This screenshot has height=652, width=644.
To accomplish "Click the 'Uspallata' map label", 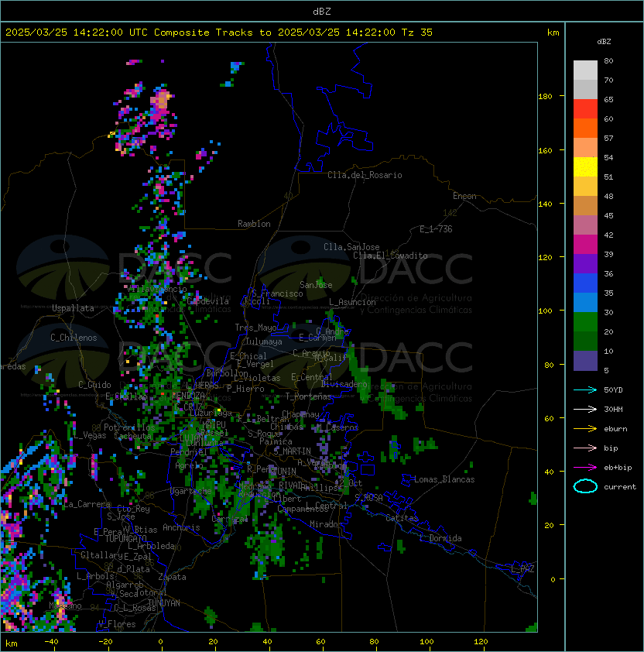I will 73,308.
